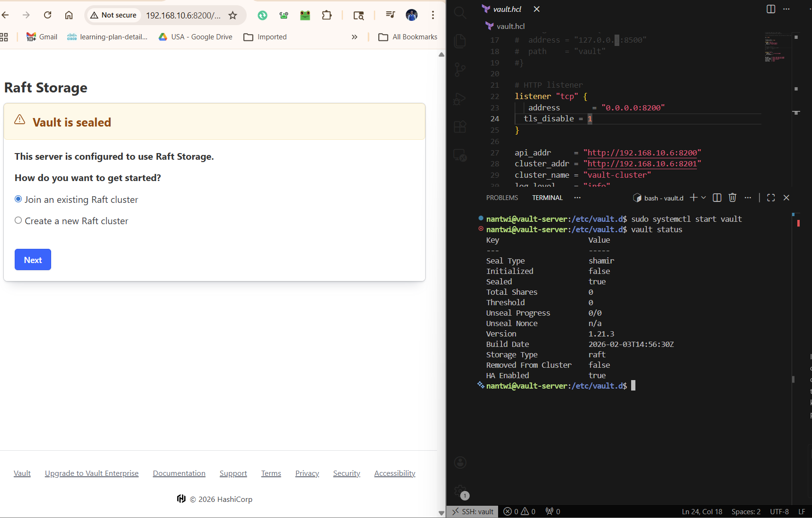Open the Imported bookmarks folder
Viewport: 812px width, 518px height.
pyautogui.click(x=265, y=37)
